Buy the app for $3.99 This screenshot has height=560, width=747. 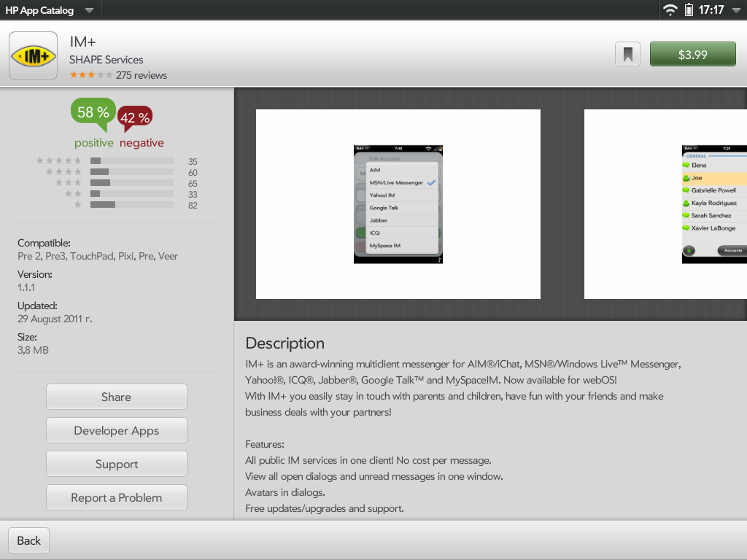tap(692, 55)
